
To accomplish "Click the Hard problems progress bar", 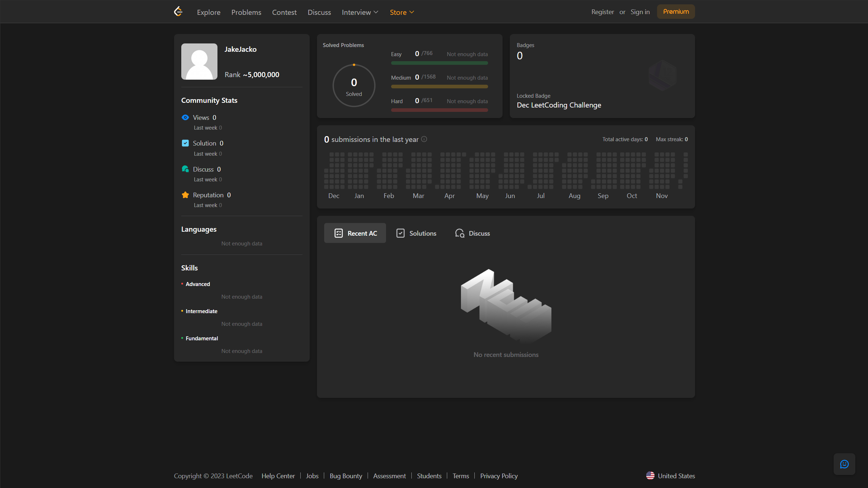I will [x=440, y=110].
